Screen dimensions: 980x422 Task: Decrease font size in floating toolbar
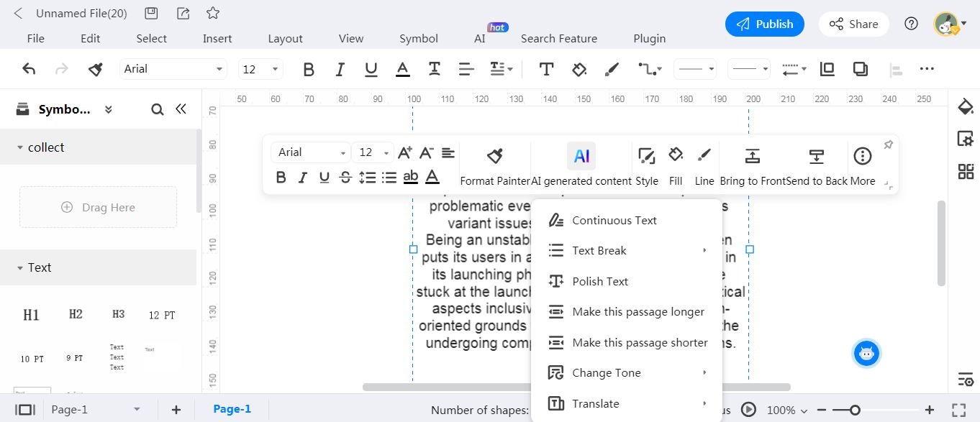(427, 152)
